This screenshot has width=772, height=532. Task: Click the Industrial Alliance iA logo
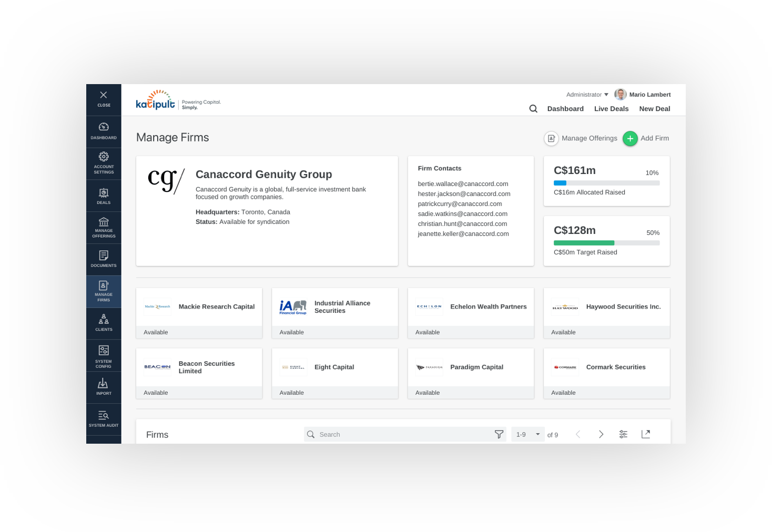[x=293, y=306]
